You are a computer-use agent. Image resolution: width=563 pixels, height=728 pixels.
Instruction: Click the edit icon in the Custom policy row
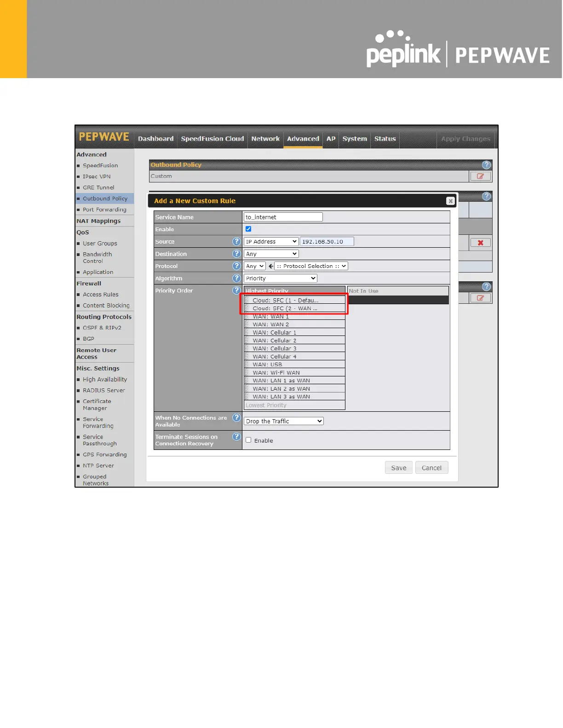pyautogui.click(x=480, y=176)
